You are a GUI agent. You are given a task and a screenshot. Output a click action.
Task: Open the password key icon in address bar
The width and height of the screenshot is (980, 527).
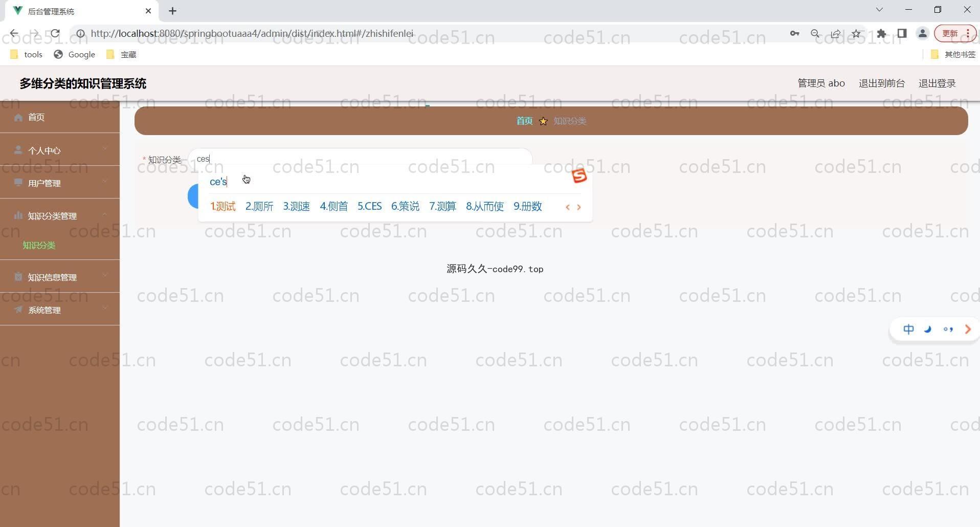click(x=794, y=34)
